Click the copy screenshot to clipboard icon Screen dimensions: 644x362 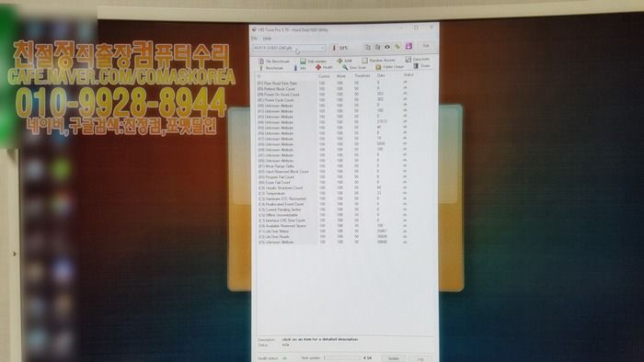click(377, 47)
